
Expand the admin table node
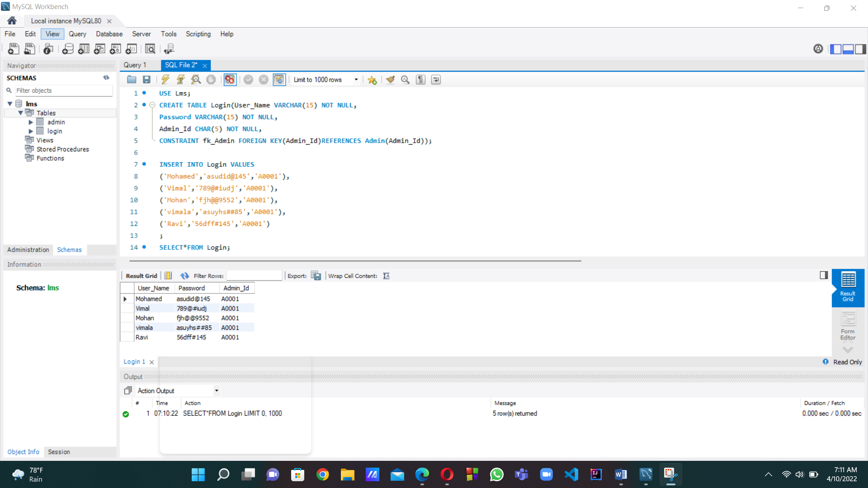(x=31, y=122)
